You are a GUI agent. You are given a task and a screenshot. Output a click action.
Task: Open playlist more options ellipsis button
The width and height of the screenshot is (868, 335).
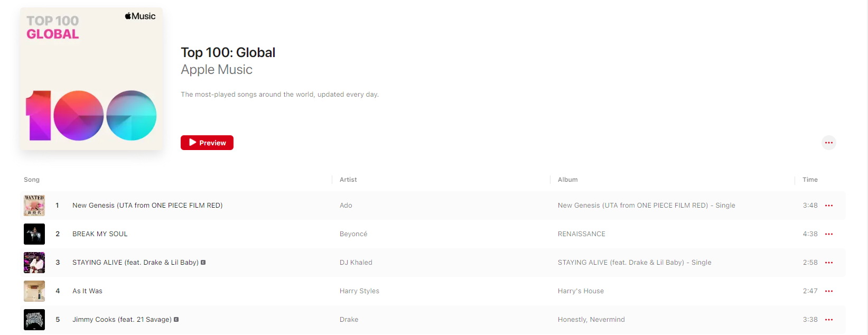828,143
